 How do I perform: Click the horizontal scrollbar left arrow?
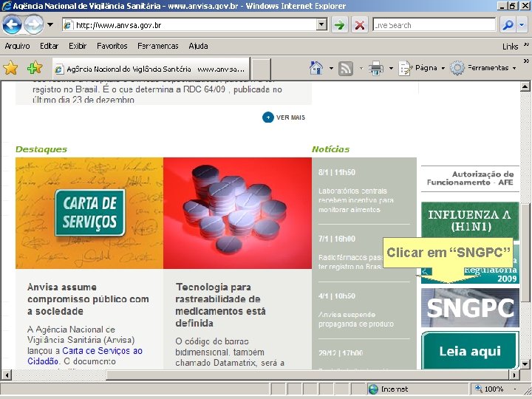7,375
